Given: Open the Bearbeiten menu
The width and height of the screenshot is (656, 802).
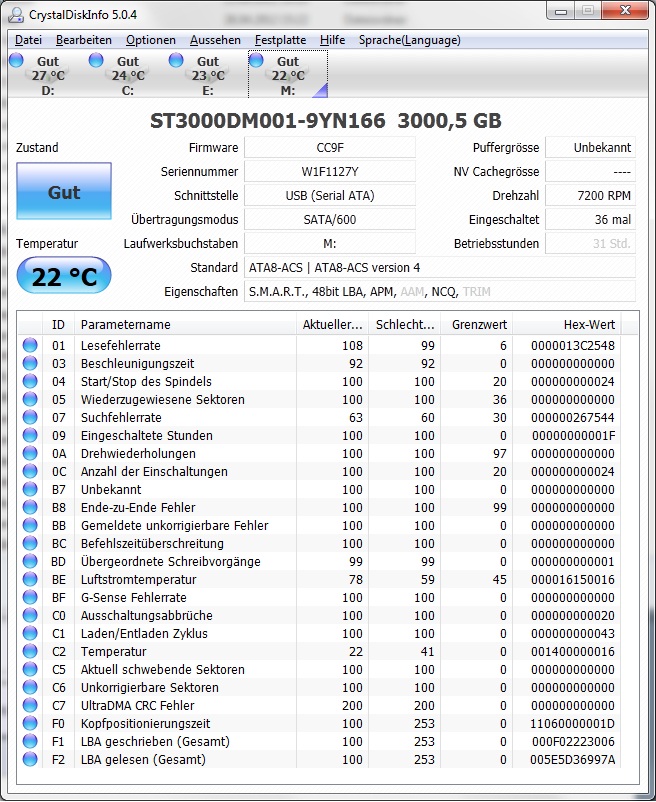Looking at the screenshot, I should pyautogui.click(x=84, y=40).
